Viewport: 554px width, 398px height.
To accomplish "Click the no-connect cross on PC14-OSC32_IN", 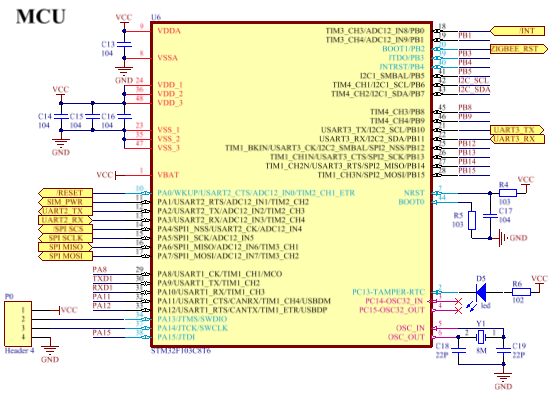I will coord(458,302).
